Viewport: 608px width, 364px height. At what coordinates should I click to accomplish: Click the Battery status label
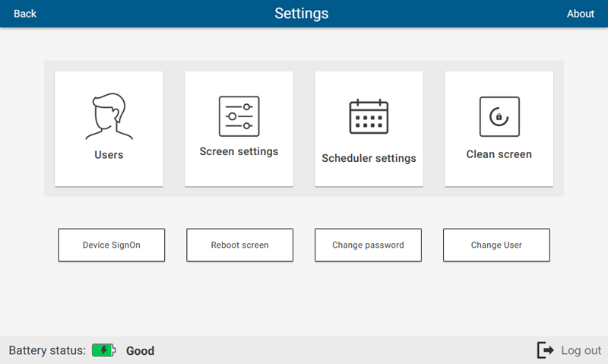pos(47,350)
